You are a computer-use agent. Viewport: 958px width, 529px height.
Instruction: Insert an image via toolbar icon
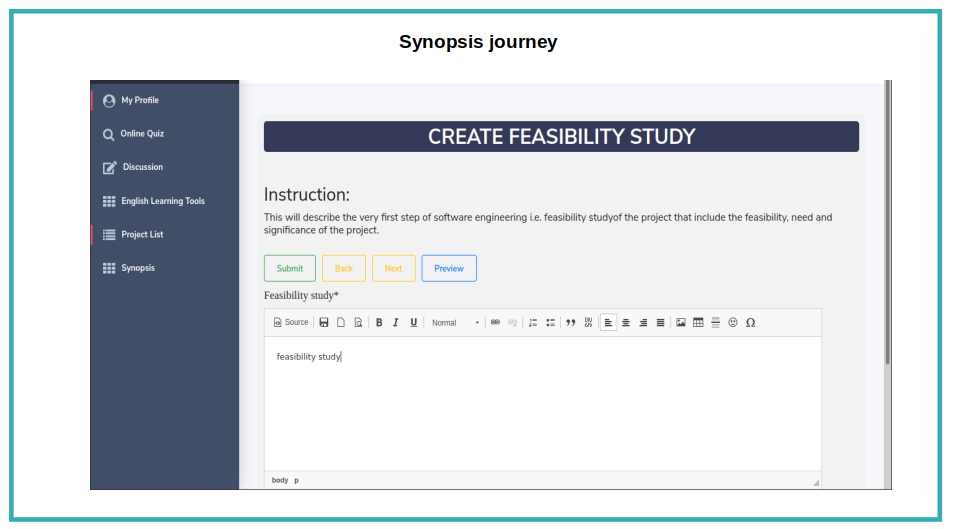click(x=681, y=323)
